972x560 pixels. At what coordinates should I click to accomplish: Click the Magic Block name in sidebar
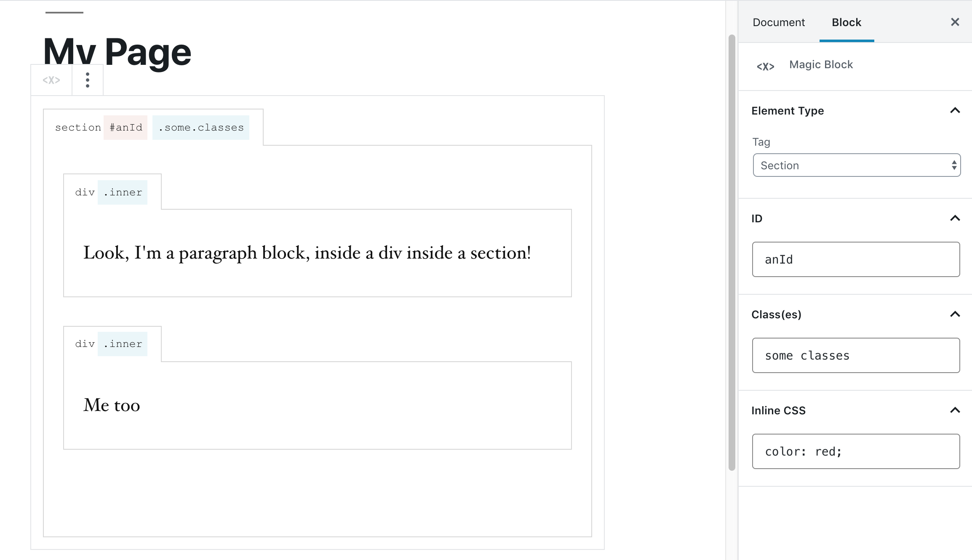click(821, 64)
